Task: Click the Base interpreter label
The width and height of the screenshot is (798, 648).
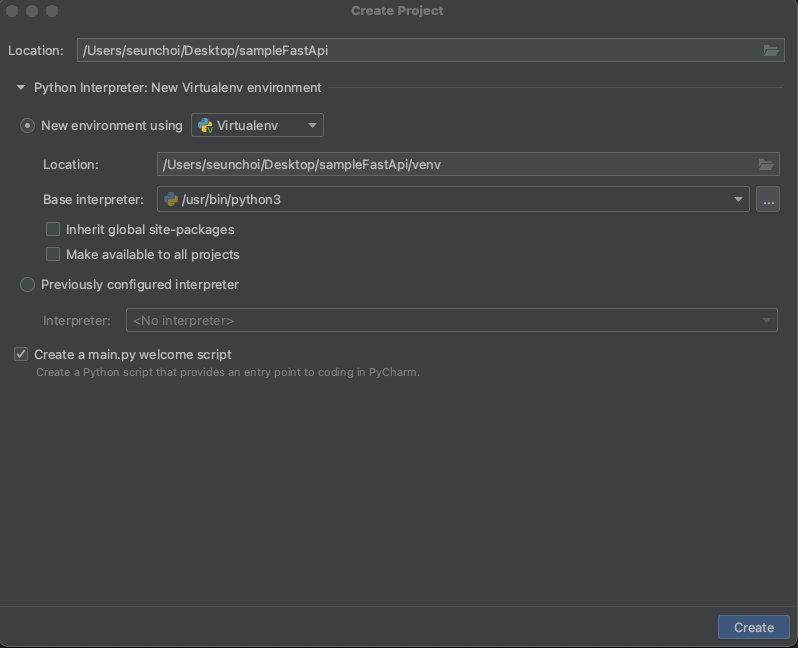Action: coord(93,200)
